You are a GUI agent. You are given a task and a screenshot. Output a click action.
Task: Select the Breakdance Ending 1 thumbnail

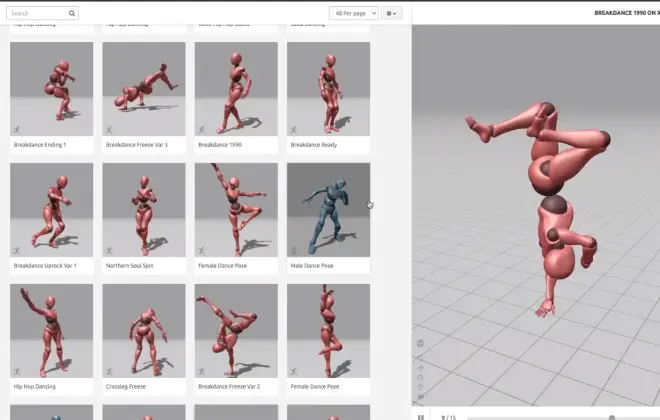pyautogui.click(x=51, y=89)
